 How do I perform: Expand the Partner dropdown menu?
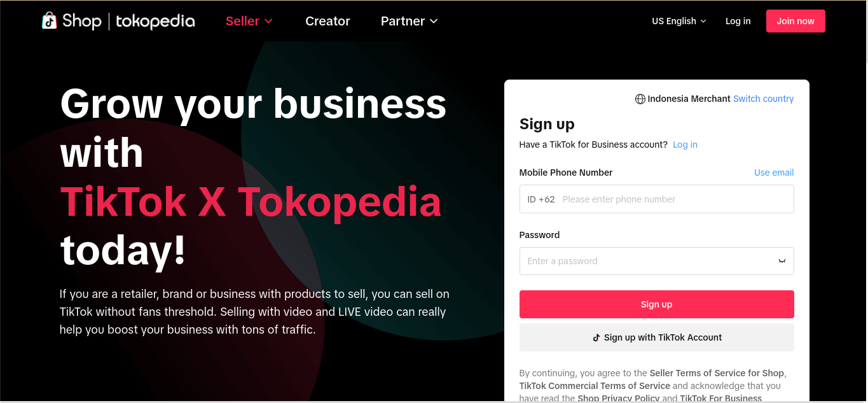coord(410,21)
